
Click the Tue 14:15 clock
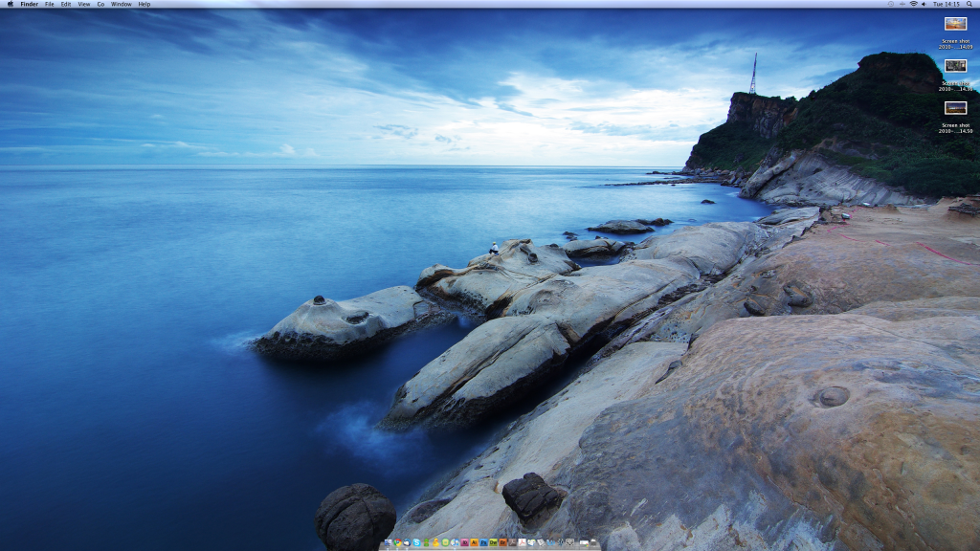point(947,4)
